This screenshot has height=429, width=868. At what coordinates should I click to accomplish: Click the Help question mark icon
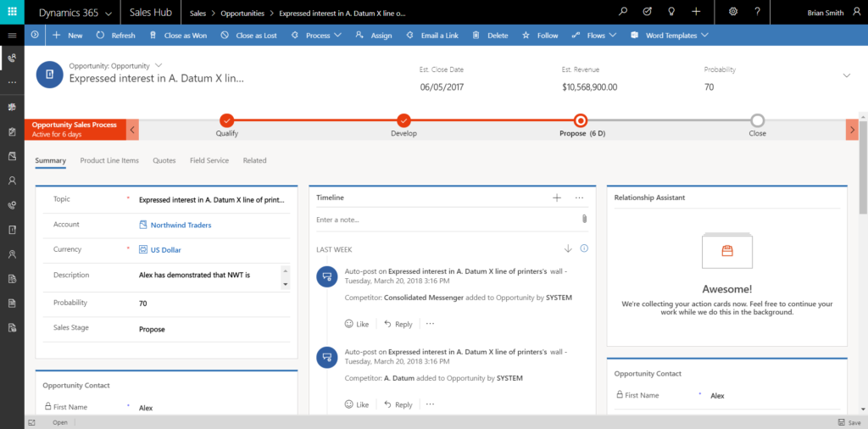[757, 12]
